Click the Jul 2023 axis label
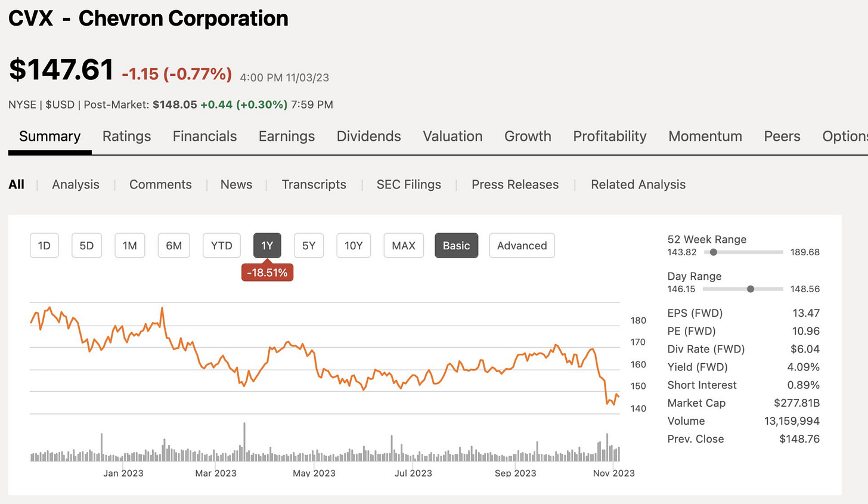The image size is (868, 504). (413, 473)
